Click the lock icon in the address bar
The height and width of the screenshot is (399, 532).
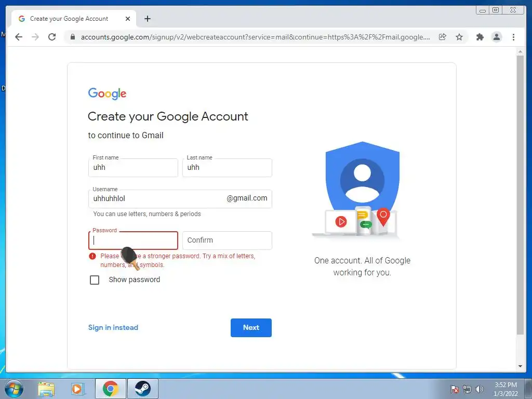coord(72,37)
